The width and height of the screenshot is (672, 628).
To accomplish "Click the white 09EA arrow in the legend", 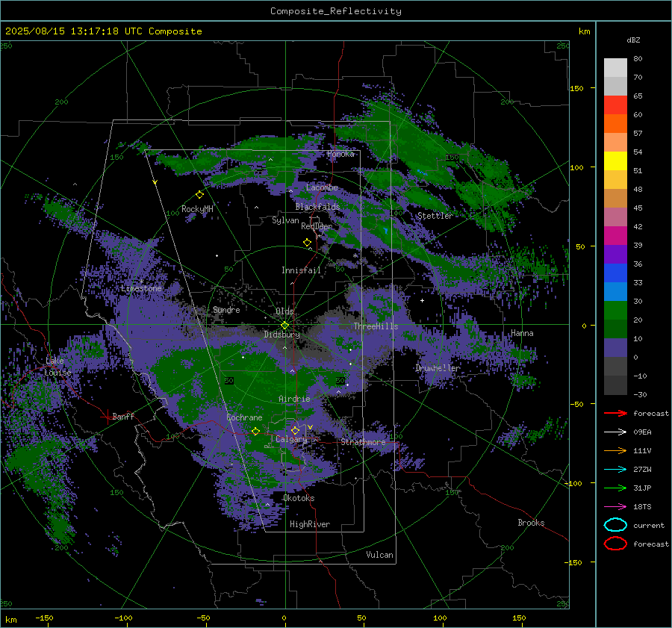I will point(615,432).
